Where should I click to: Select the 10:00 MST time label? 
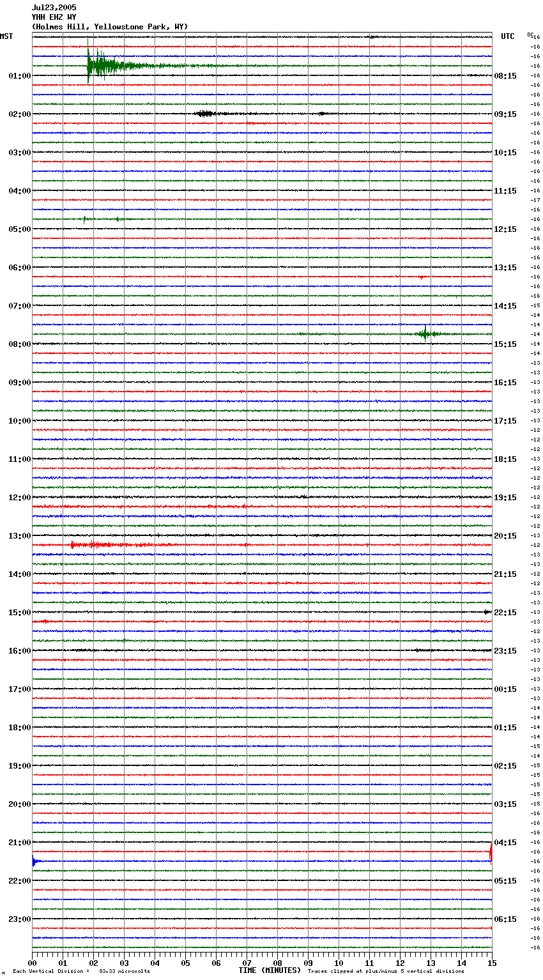(x=20, y=421)
